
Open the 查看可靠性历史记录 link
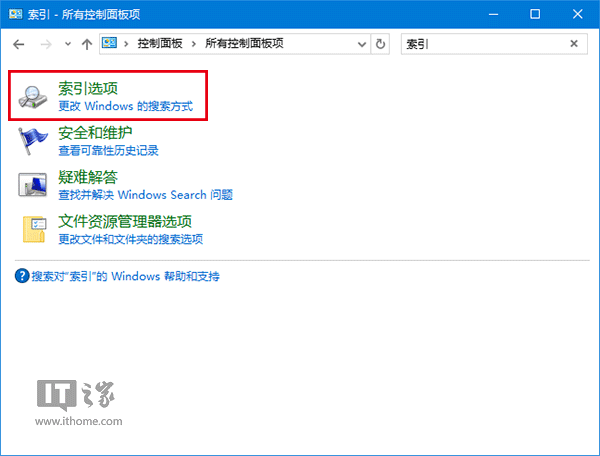click(108, 150)
